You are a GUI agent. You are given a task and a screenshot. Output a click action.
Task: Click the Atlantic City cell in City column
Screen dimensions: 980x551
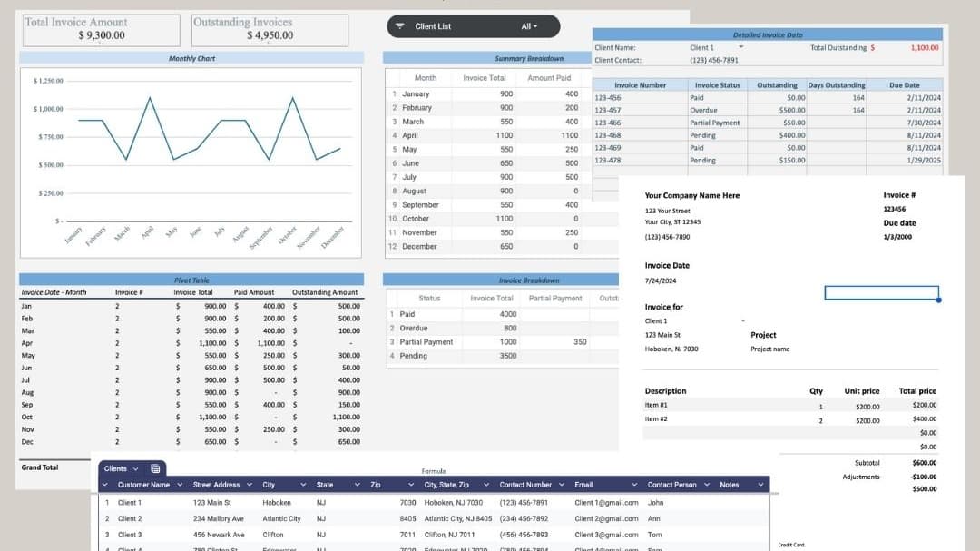tap(281, 519)
